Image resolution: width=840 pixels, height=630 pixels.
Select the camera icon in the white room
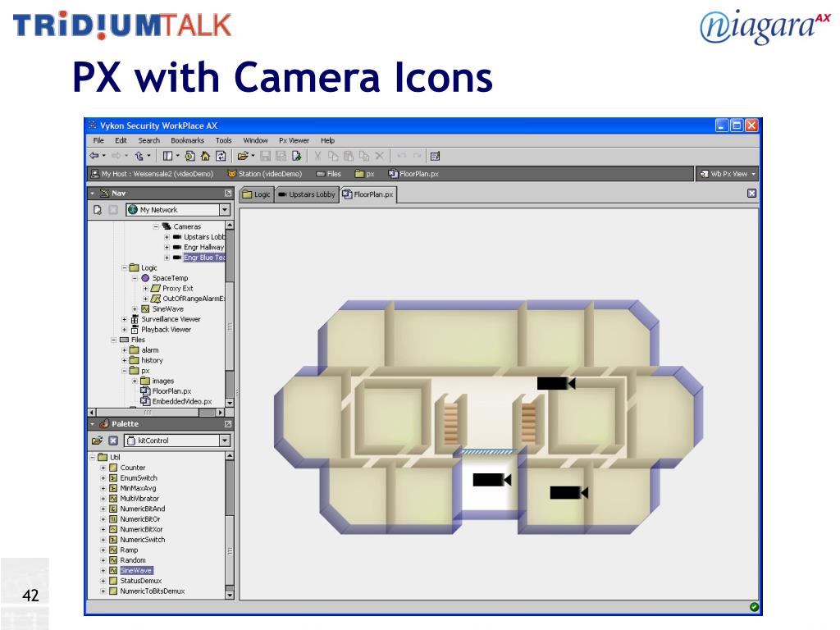click(492, 480)
